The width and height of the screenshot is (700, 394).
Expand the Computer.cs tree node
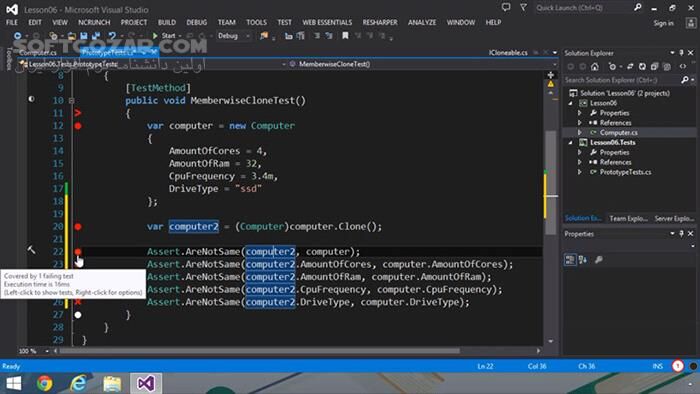tap(580, 133)
